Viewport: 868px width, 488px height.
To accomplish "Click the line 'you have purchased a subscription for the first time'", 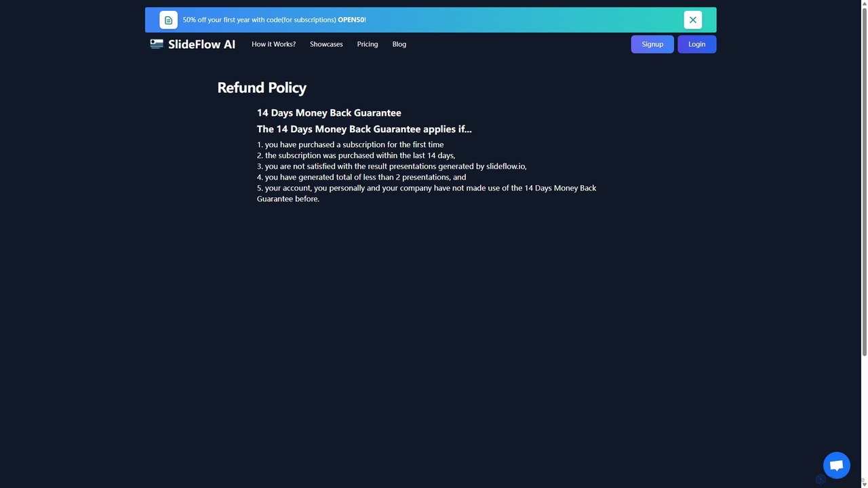I will pos(351,144).
